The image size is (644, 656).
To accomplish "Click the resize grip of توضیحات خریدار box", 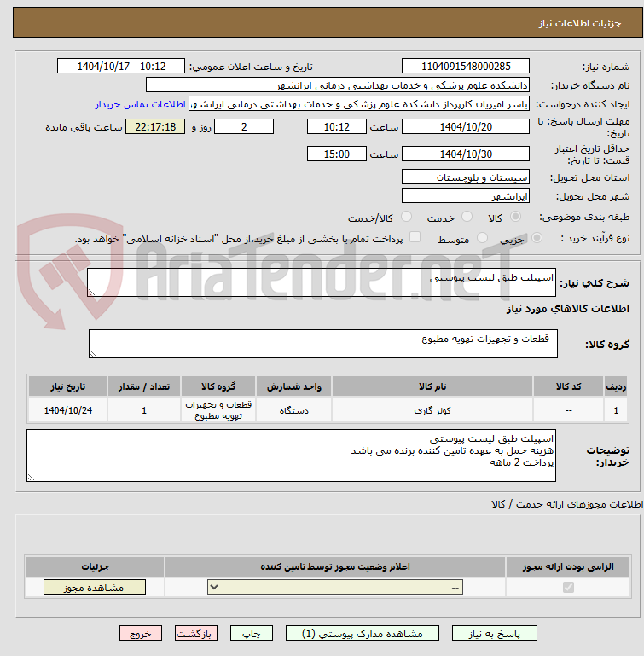I will 31,478.
